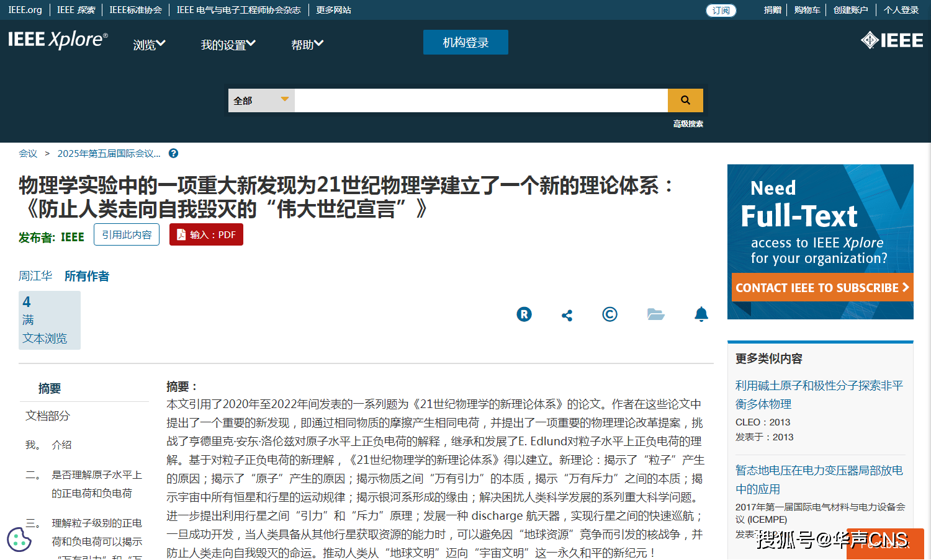Click the 机构登录 button
931x560 pixels.
[465, 42]
